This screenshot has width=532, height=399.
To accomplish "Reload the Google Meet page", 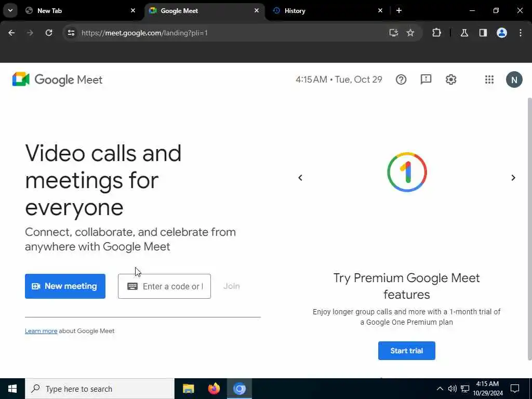I will pyautogui.click(x=49, y=33).
